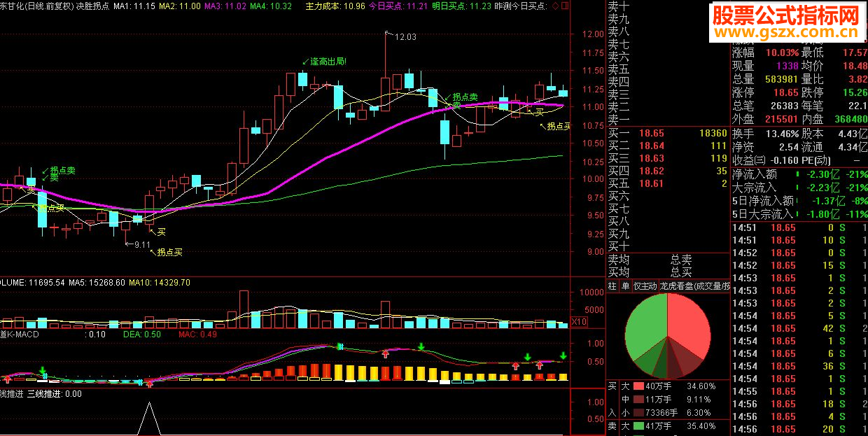Select the 14:52 tick with volume 15
Viewport: 868px width, 436px height.
pos(799,265)
